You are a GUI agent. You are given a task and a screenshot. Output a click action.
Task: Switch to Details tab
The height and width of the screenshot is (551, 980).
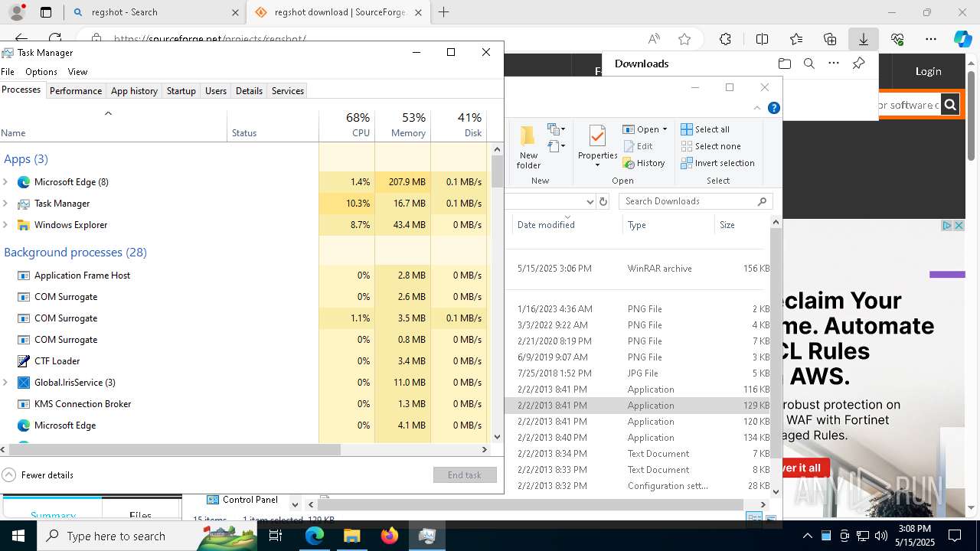click(x=249, y=90)
